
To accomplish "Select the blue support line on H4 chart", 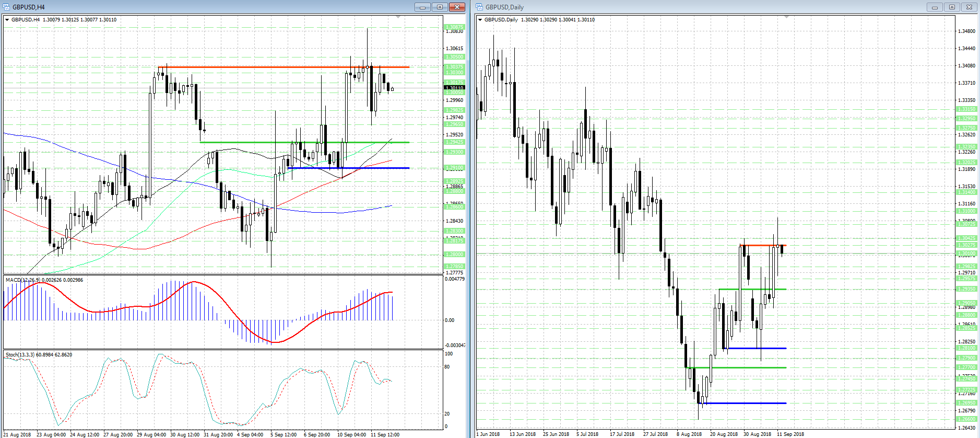I will coord(348,168).
